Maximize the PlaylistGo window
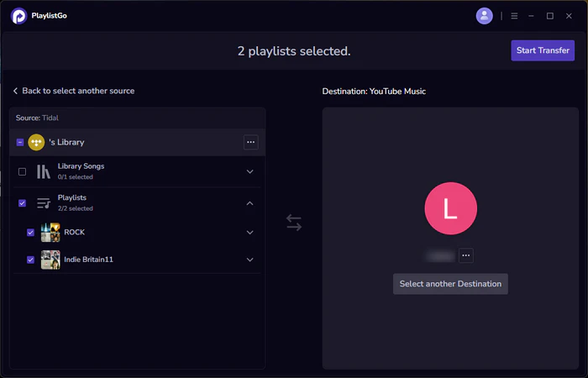 coord(549,16)
